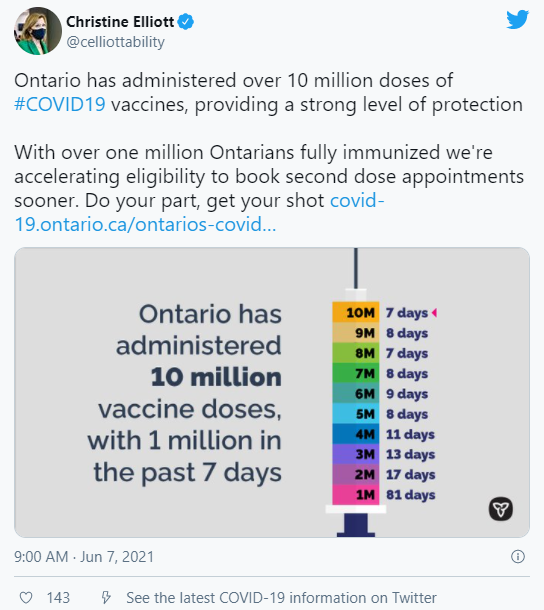The image size is (544, 610).
Task: Open Christine Elliott's profile picture
Action: coord(38,31)
